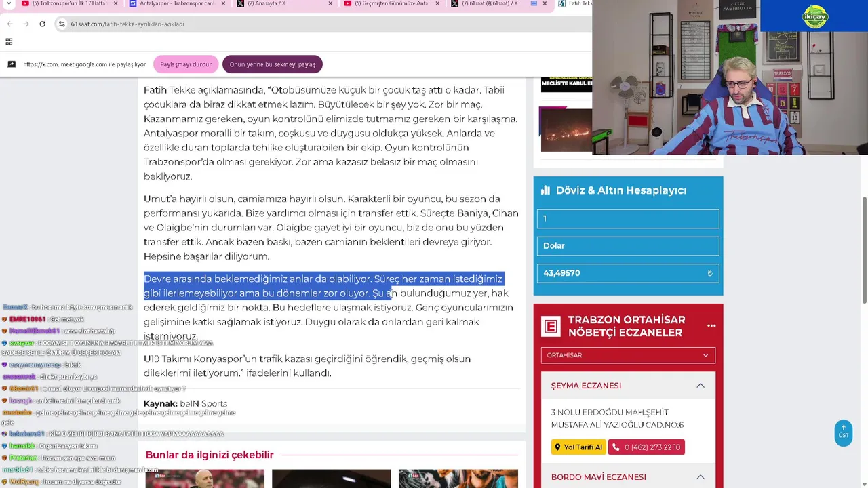Collapse the BORDO MAVİ ECZANESİ entry
The image size is (868, 488).
(701, 476)
